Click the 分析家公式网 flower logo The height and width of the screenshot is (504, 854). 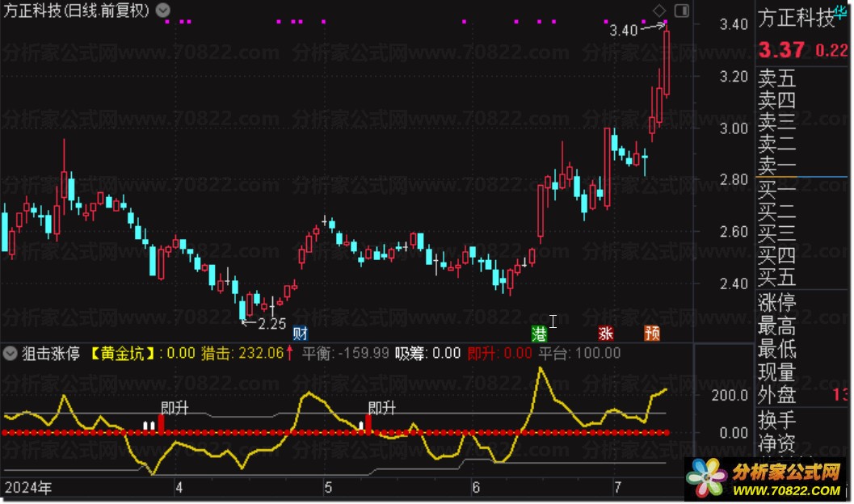706,477
